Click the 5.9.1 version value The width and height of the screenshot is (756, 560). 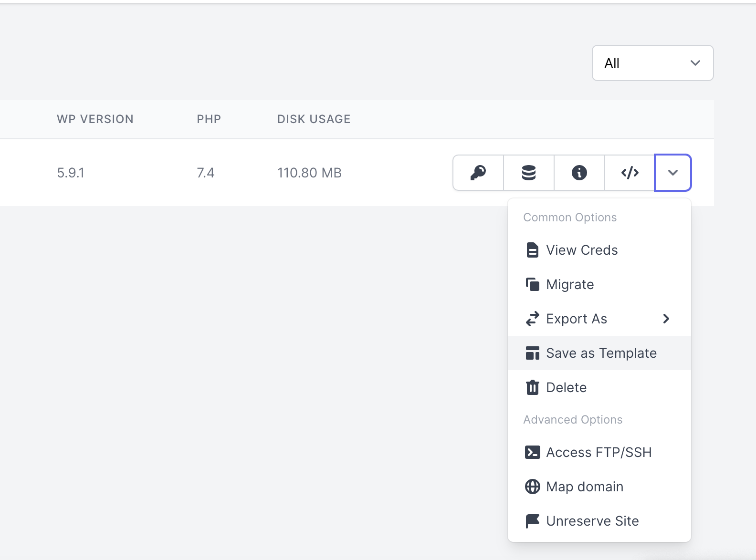pyautogui.click(x=71, y=173)
